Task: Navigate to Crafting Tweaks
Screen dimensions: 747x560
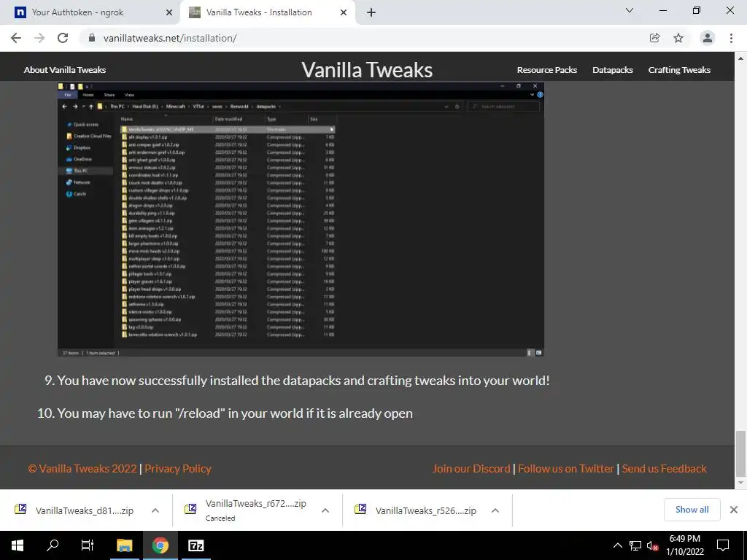Action: [679, 70]
